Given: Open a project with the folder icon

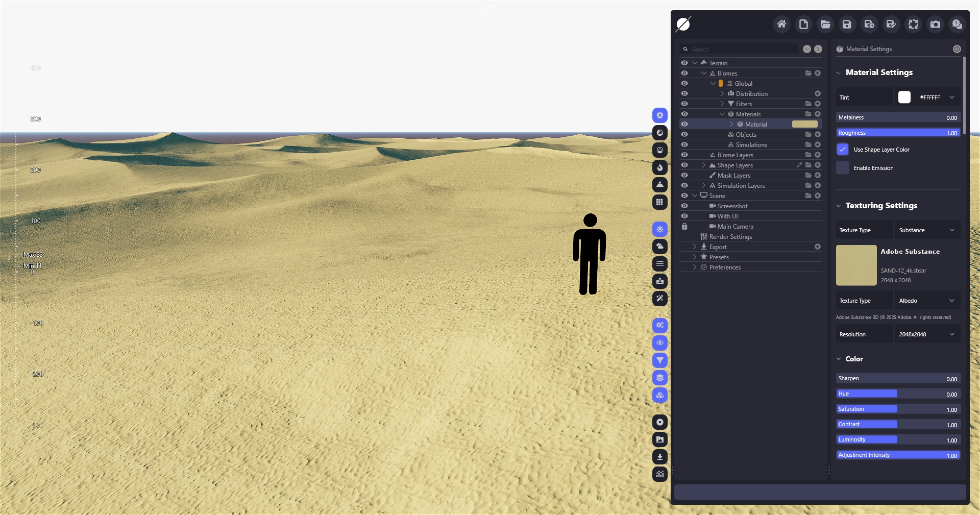Looking at the screenshot, I should click(x=825, y=24).
